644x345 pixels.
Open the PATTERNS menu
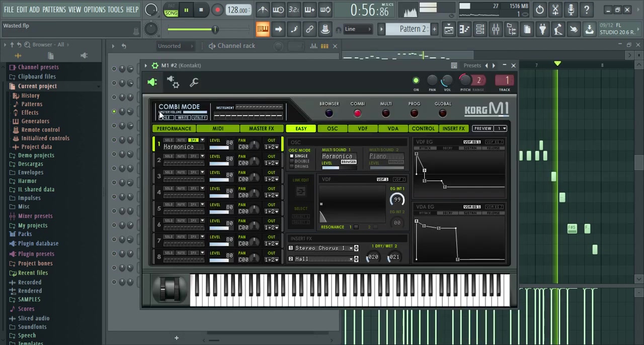tap(54, 10)
